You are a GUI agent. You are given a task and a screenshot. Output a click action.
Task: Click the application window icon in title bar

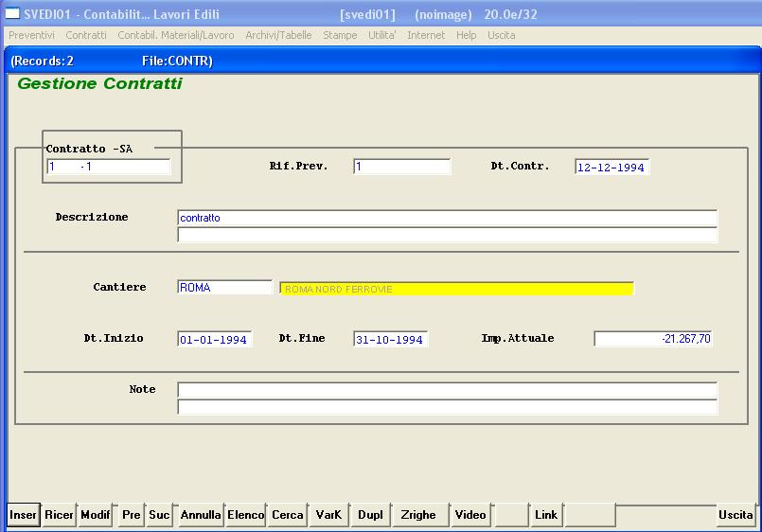pos(12,13)
